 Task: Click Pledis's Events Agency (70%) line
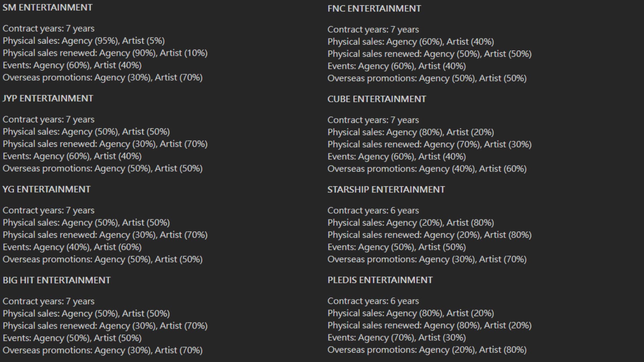(x=396, y=338)
